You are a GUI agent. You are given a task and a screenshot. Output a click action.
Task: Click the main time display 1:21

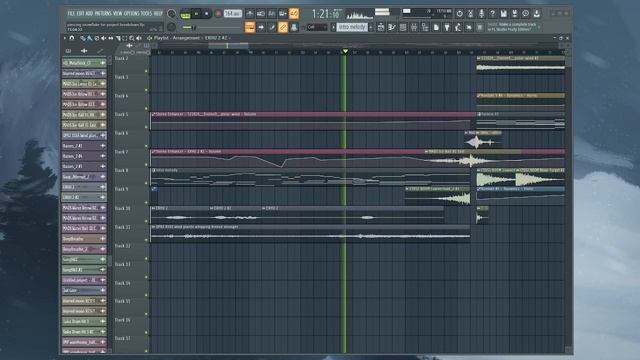click(325, 14)
